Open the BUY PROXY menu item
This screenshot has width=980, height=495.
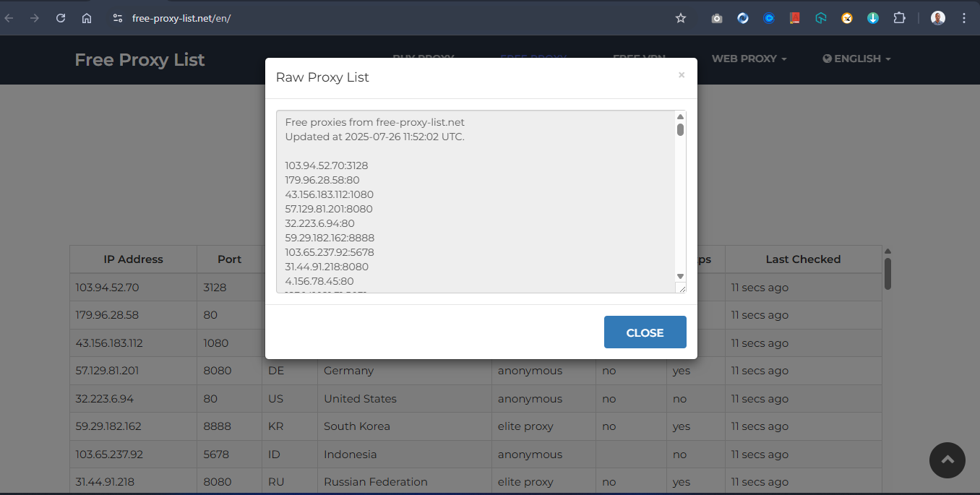coord(423,59)
